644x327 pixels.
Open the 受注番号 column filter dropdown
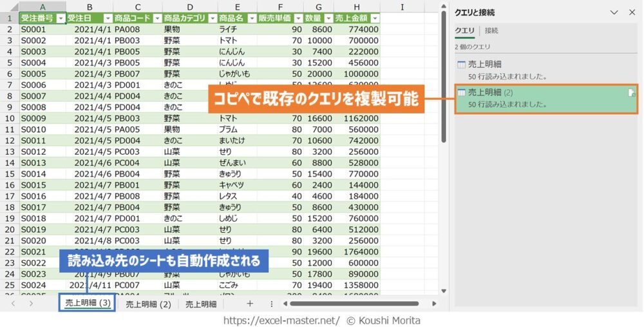tap(61, 18)
